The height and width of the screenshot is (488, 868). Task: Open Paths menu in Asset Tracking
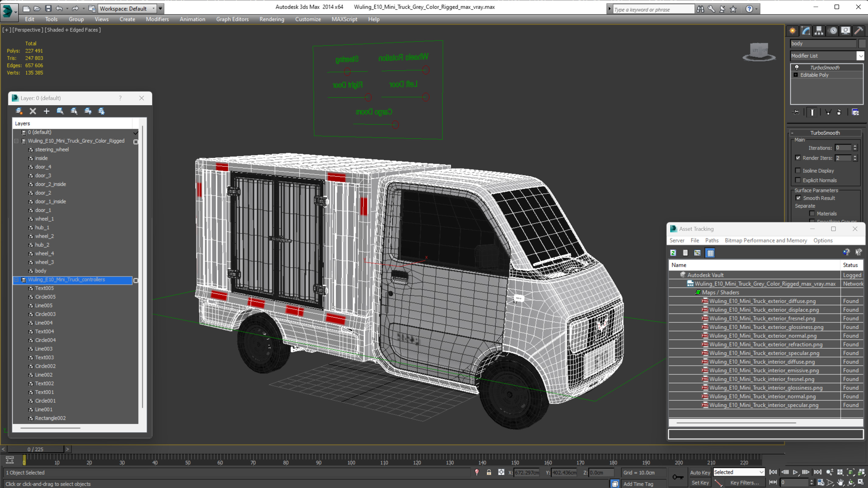tap(712, 241)
